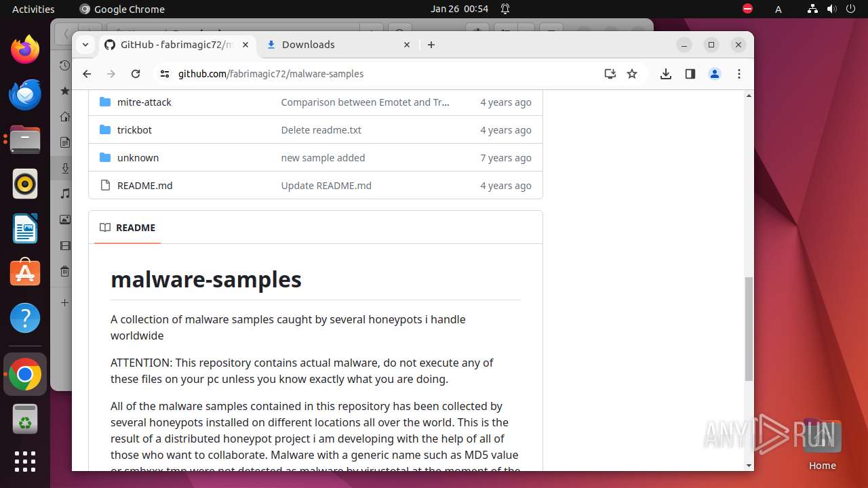
Task: Click the paragraph starting 'ATTENTION: This repository'
Action: tap(302, 371)
